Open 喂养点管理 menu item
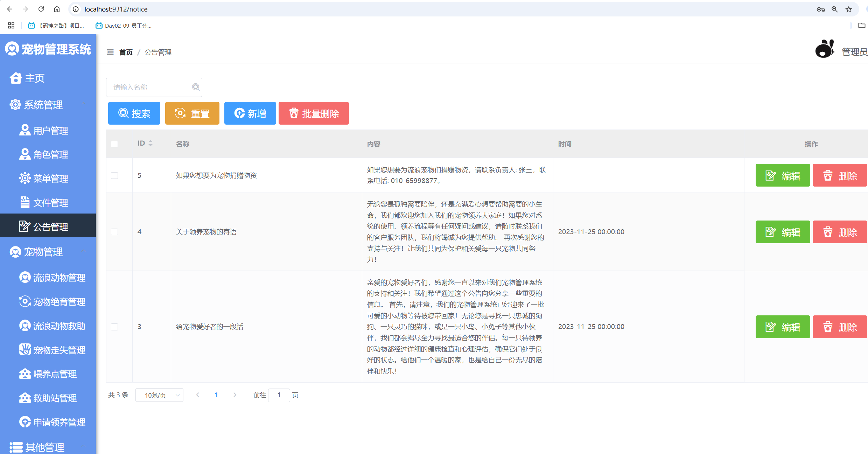 pyautogui.click(x=48, y=374)
